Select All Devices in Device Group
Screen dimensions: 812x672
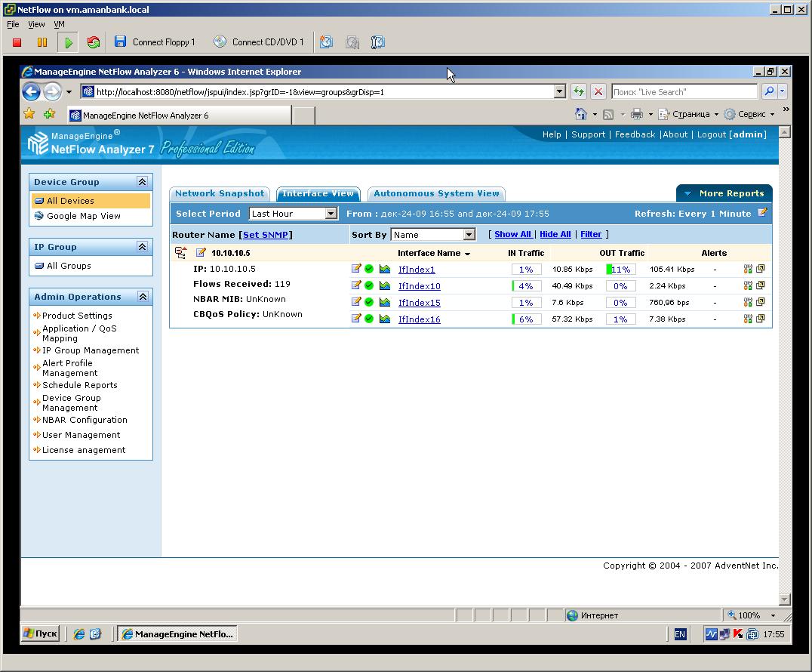point(91,201)
